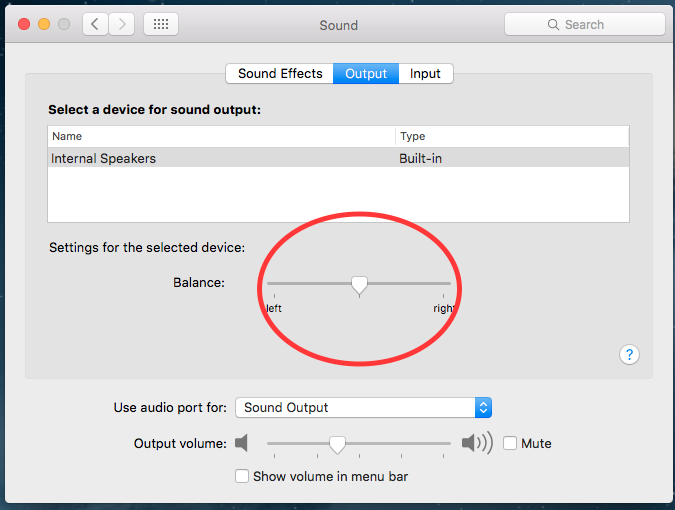Click the Balance slider thumb

click(x=359, y=285)
